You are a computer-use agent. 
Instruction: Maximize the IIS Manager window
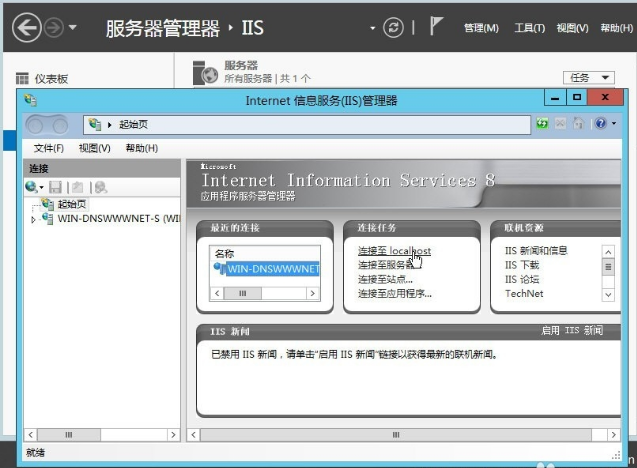click(576, 98)
